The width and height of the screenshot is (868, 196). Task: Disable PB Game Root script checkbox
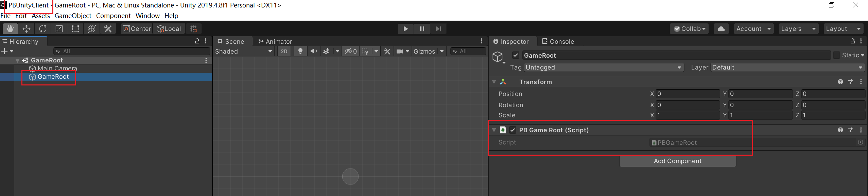[x=513, y=130]
